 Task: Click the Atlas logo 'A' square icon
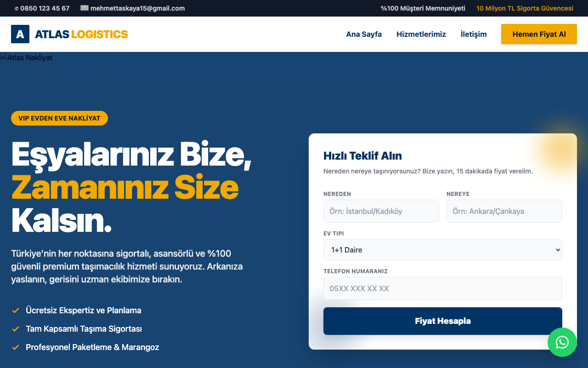(x=20, y=34)
